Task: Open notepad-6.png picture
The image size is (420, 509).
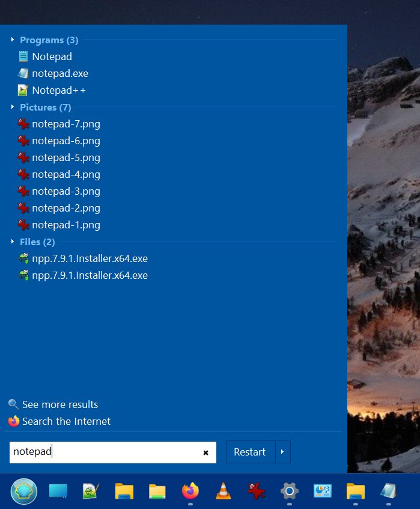Action: pyautogui.click(x=59, y=141)
